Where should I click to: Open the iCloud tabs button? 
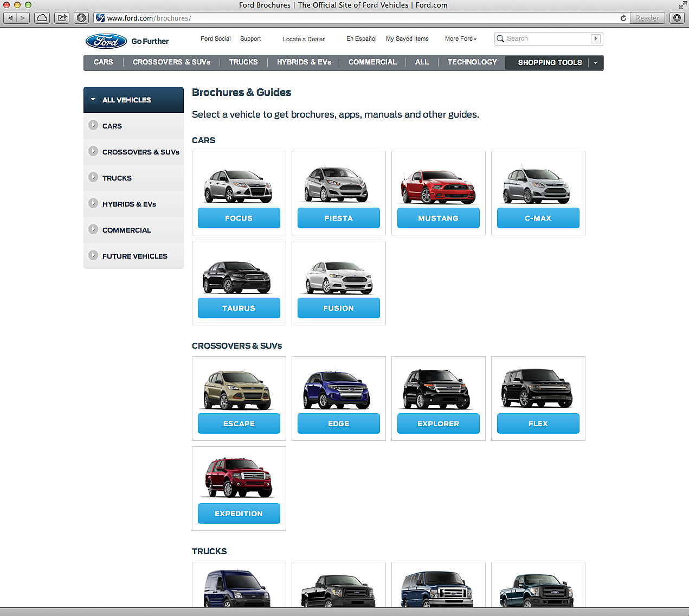click(42, 18)
